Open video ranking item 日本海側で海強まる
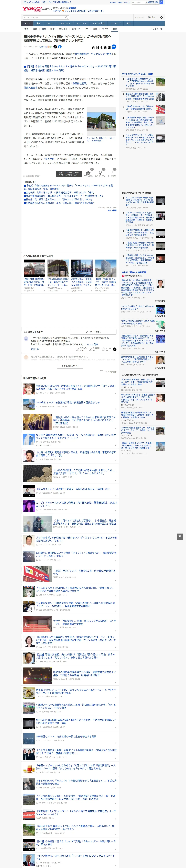 140,232
